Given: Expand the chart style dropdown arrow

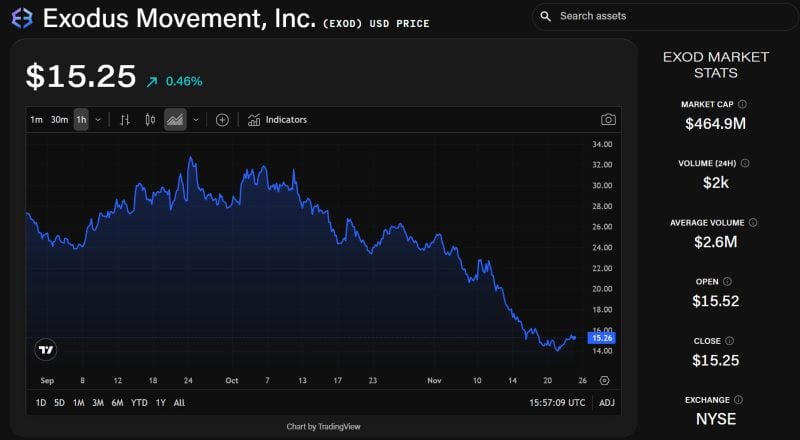Looking at the screenshot, I should click(195, 120).
